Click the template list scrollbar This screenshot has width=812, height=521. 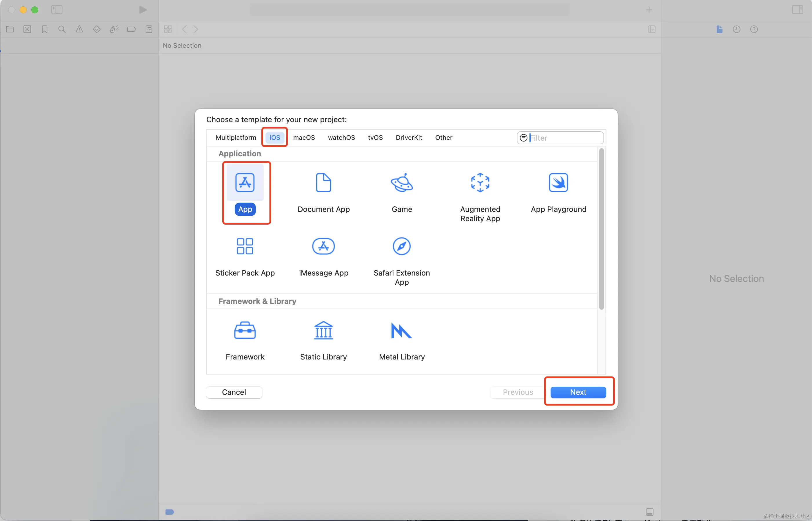click(x=601, y=229)
